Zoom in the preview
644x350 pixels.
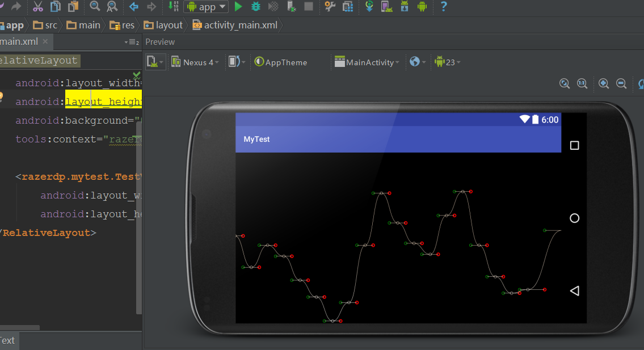[x=604, y=84]
